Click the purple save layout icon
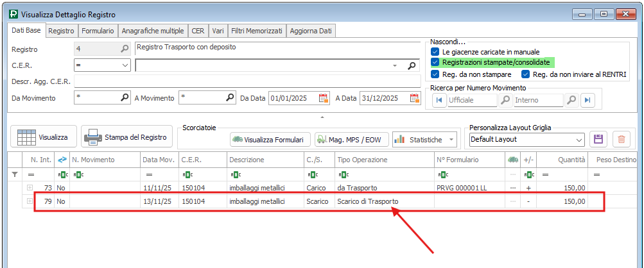The height and width of the screenshot is (268, 644). 598,139
